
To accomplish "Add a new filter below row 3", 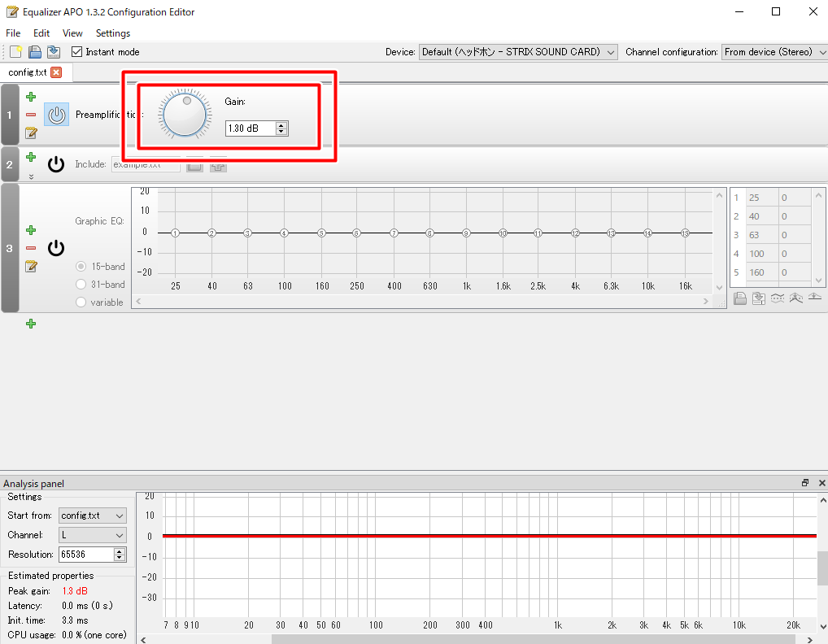I will 31,324.
